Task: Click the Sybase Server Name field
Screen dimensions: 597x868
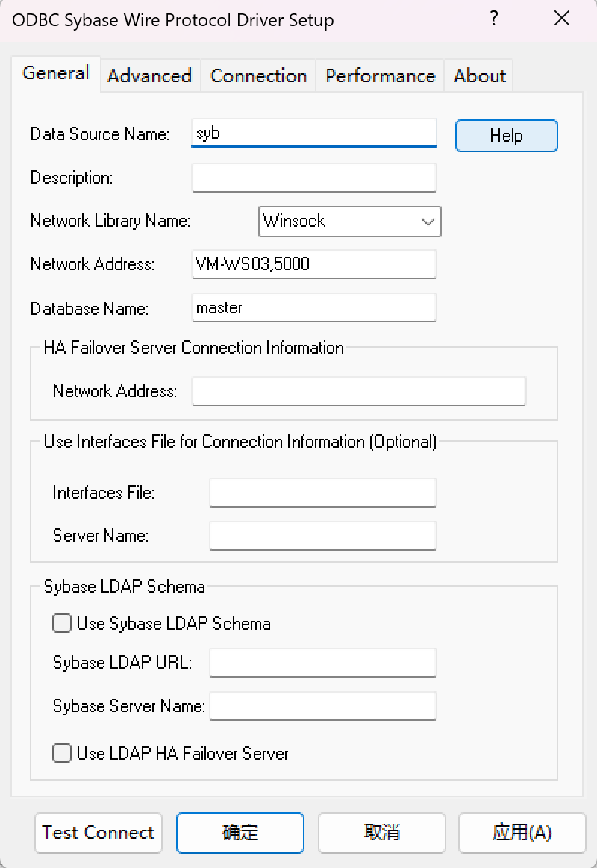Action: coord(322,706)
